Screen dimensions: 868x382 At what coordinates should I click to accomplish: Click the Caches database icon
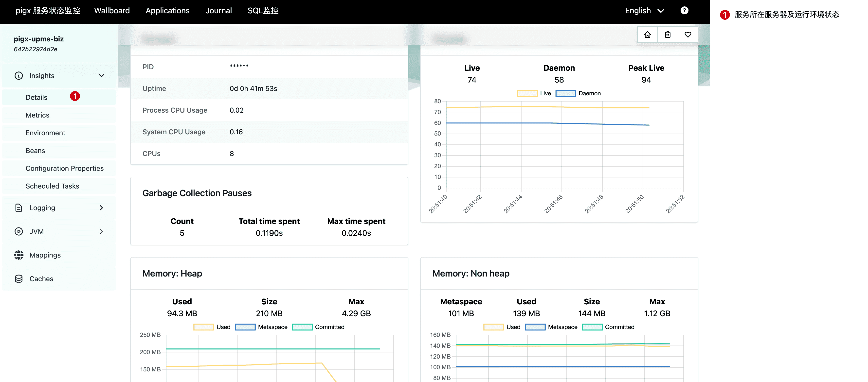pos(19,278)
